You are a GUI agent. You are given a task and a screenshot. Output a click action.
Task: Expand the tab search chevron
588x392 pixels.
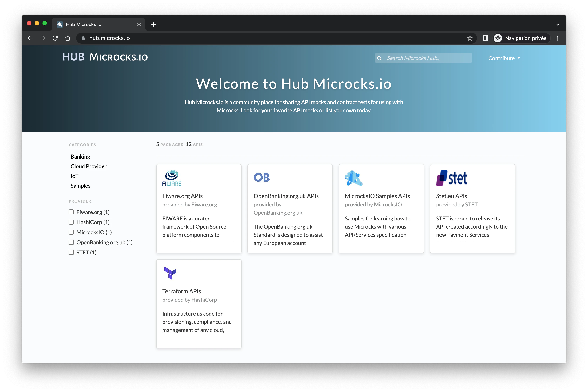558,24
